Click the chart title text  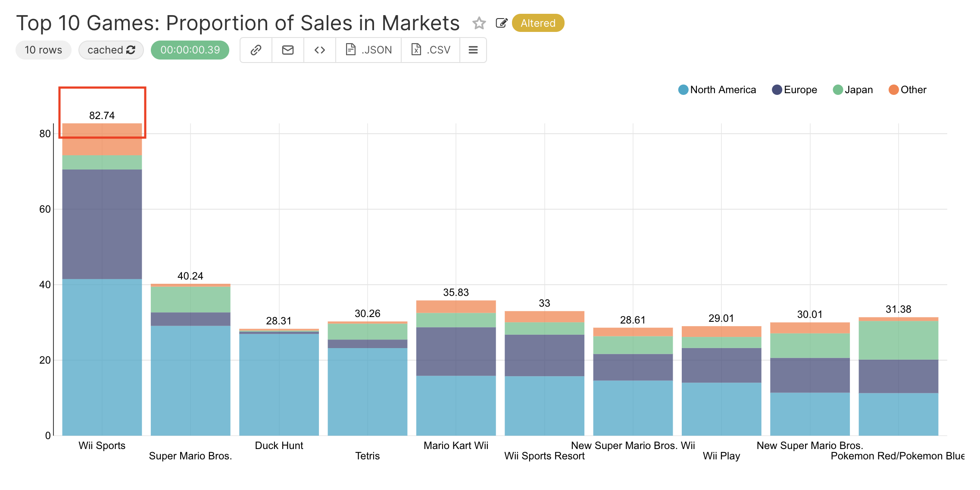click(238, 23)
